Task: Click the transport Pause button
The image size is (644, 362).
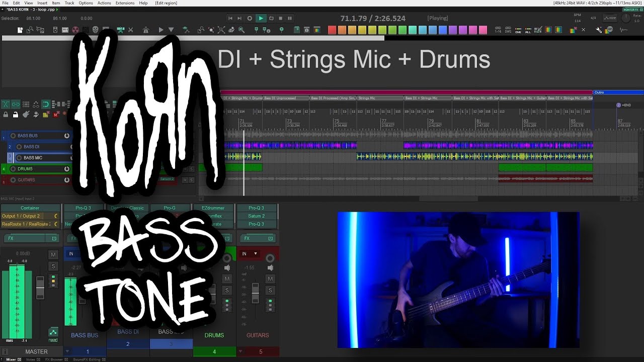Action: point(290,19)
